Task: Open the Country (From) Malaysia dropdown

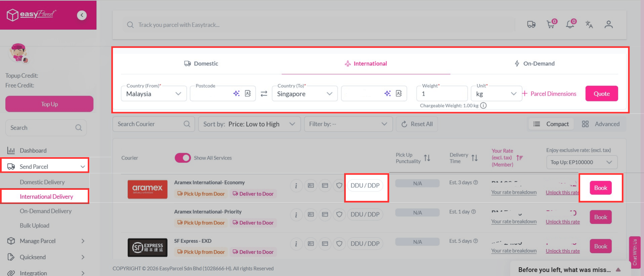Action: [154, 94]
